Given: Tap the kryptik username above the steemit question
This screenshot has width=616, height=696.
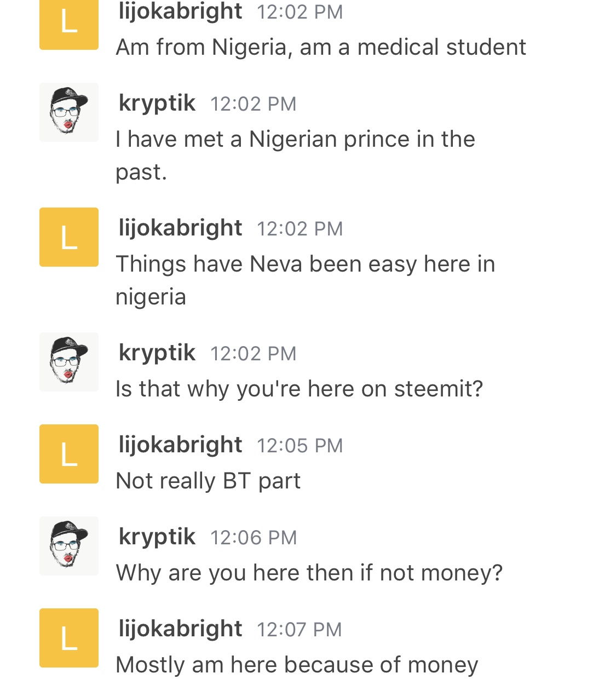Looking at the screenshot, I should 157,353.
